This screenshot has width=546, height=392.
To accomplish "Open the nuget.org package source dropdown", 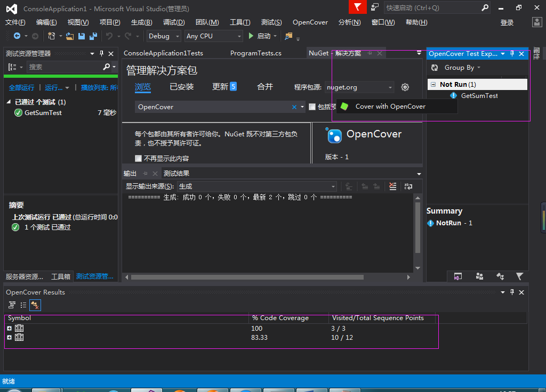I will [x=359, y=87].
